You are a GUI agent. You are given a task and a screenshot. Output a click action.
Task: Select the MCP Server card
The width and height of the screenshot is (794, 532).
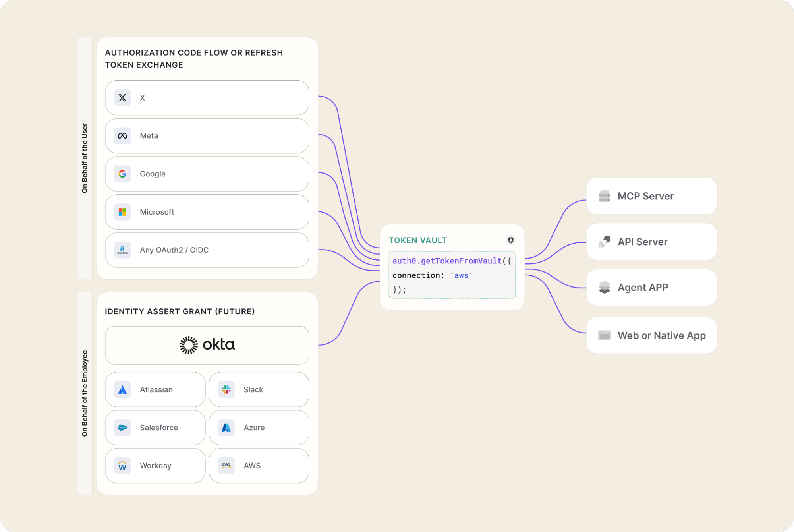(x=651, y=196)
